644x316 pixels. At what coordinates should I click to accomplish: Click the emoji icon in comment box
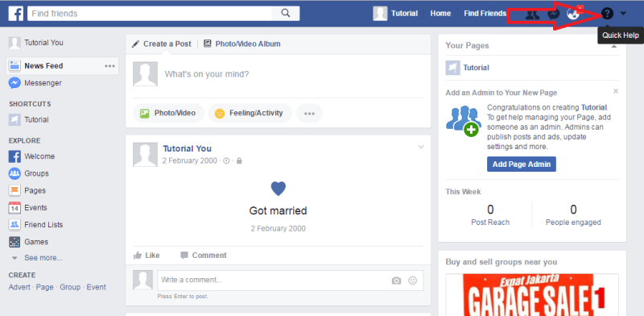point(412,281)
